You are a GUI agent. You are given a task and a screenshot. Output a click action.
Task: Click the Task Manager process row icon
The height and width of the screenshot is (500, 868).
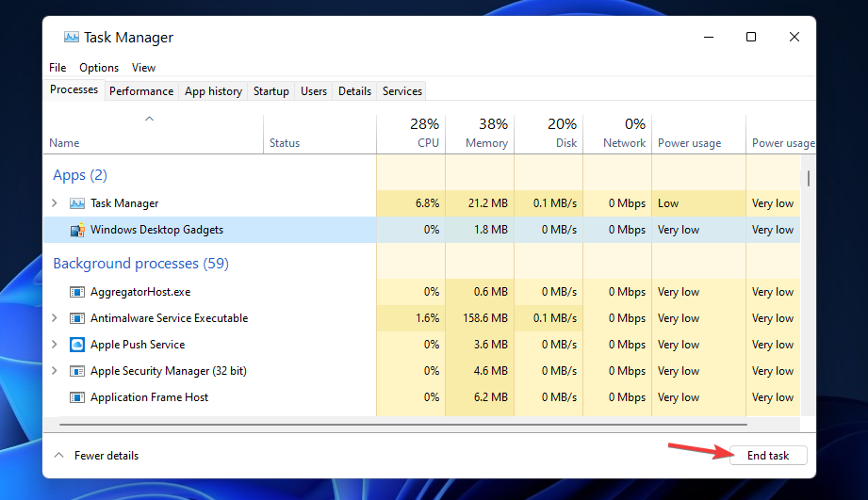77,203
